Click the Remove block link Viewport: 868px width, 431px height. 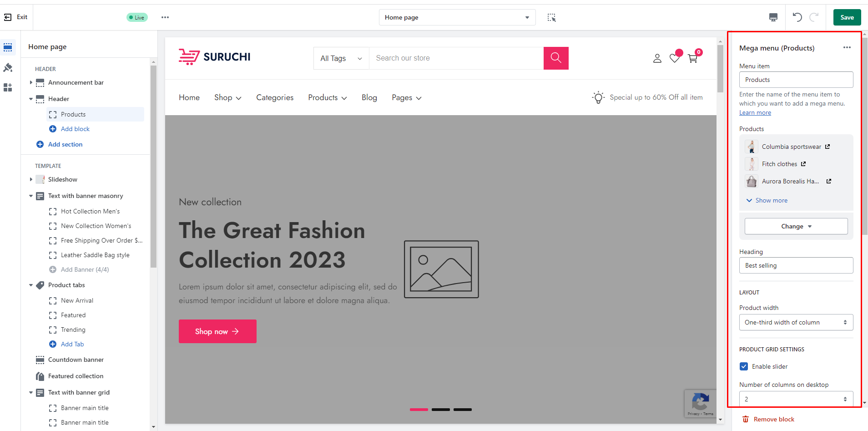(773, 419)
